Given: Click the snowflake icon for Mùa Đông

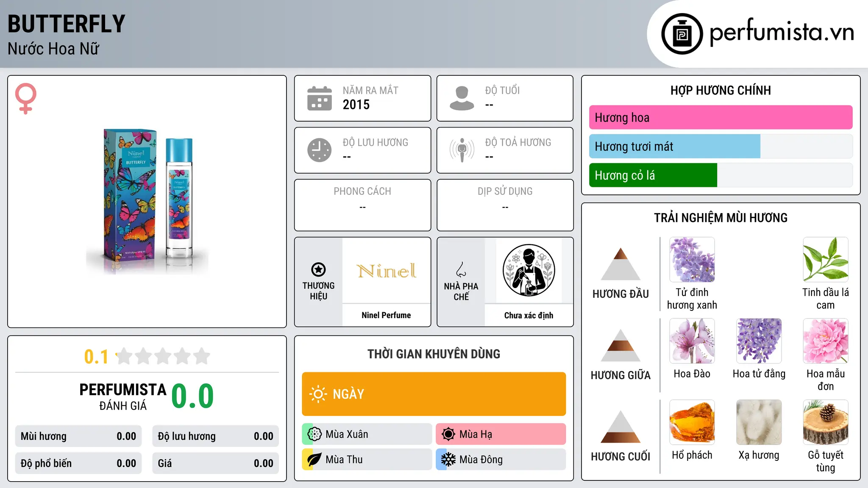Looking at the screenshot, I should (x=448, y=460).
